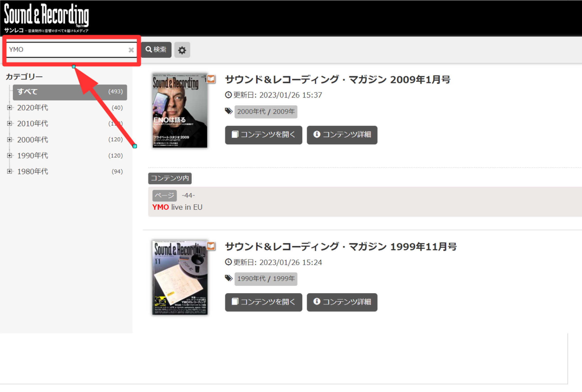582x392 pixels.
Task: Click the Sound & Recording logo
Action: click(46, 18)
